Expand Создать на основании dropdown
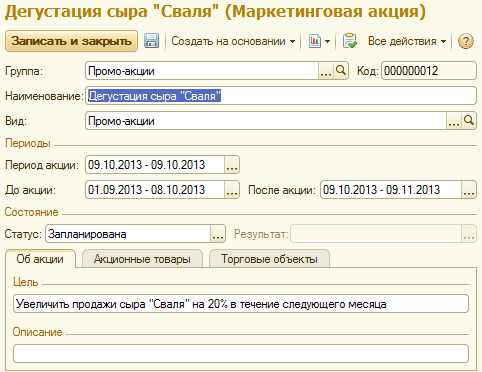This screenshot has width=482, height=372. click(x=233, y=41)
